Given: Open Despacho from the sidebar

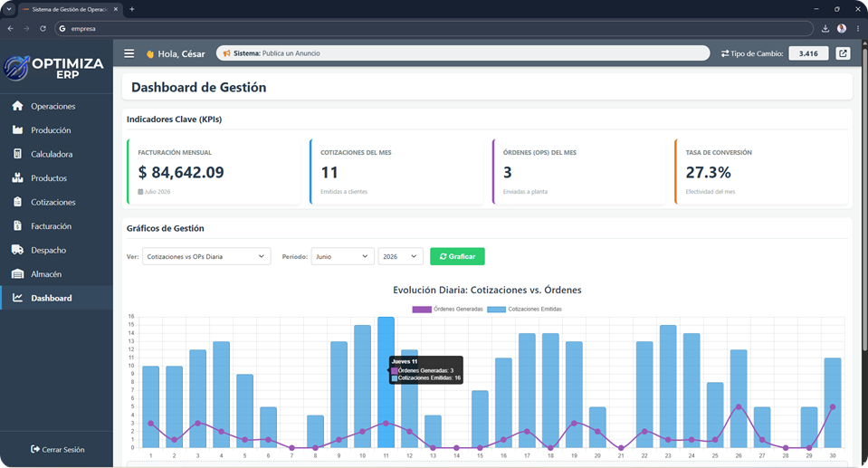Looking at the screenshot, I should 56,250.
